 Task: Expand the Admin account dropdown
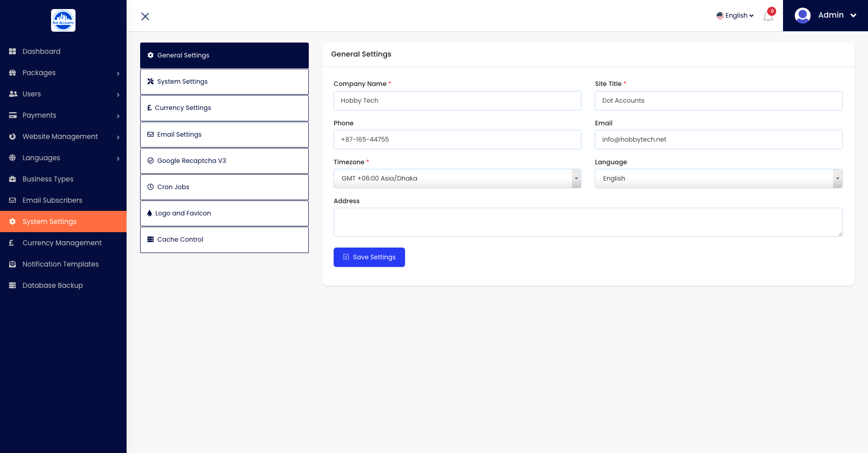tap(853, 15)
